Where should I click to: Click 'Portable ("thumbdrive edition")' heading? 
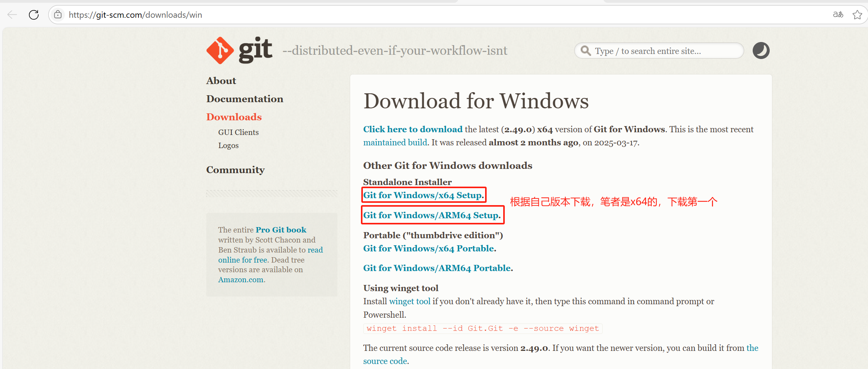tap(433, 235)
